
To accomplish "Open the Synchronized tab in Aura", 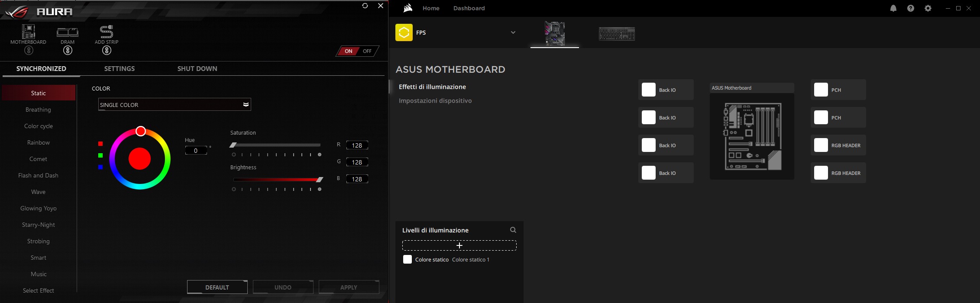I will coord(41,69).
